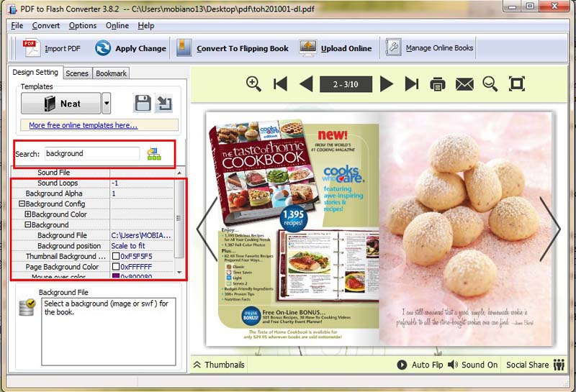Click the Thumbnail Background color swatch 0xF5F5F5

click(116, 256)
